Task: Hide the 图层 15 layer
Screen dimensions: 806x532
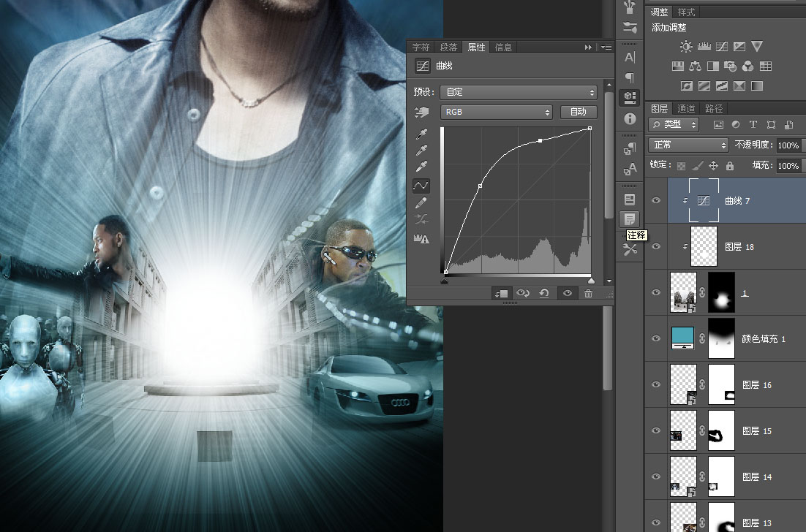Action: (x=656, y=430)
